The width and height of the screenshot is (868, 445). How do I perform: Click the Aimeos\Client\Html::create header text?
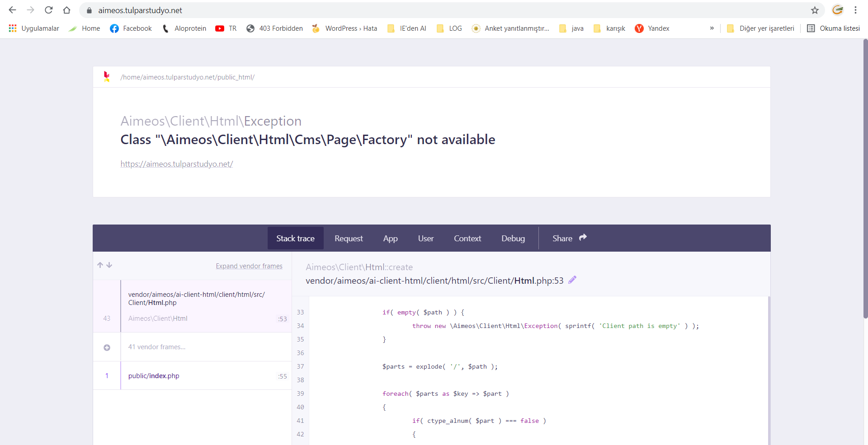(359, 267)
